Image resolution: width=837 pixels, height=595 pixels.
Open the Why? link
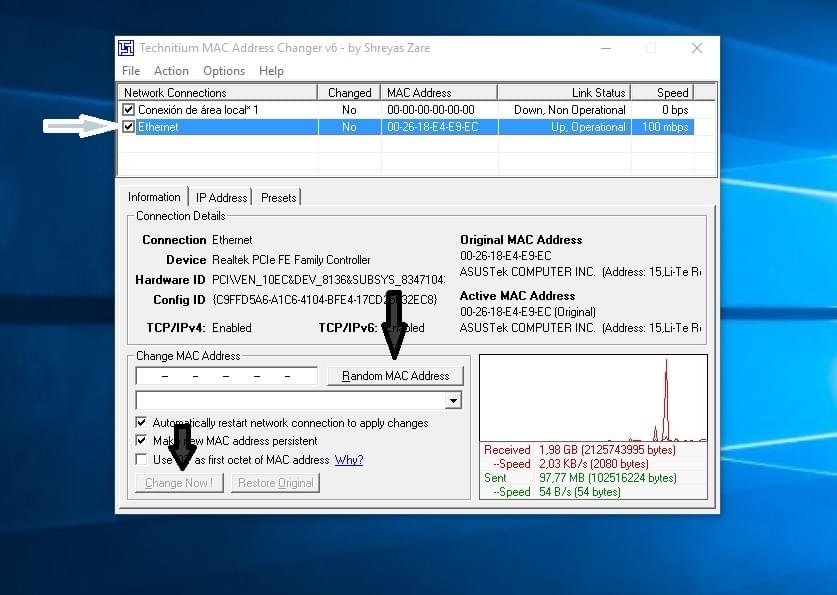click(x=349, y=460)
